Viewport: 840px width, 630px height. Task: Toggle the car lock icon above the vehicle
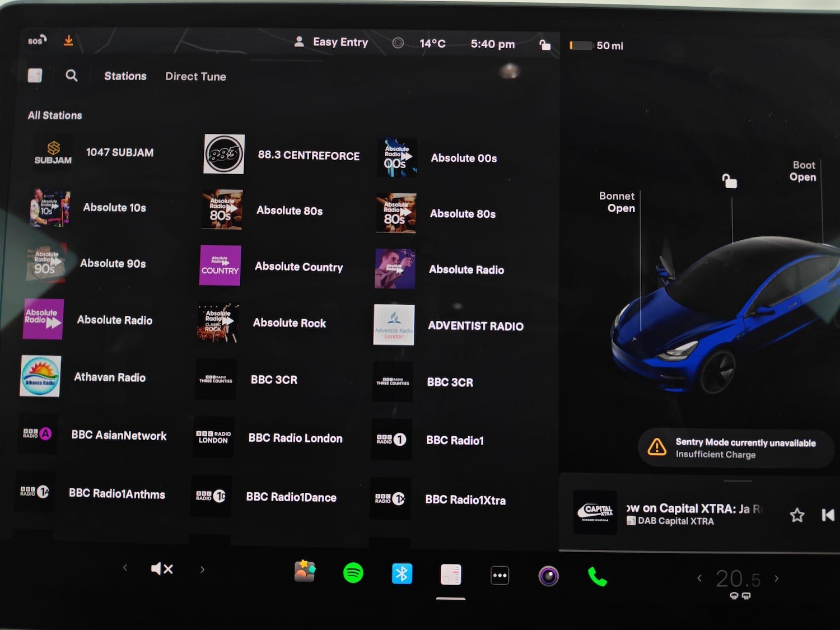(x=729, y=181)
